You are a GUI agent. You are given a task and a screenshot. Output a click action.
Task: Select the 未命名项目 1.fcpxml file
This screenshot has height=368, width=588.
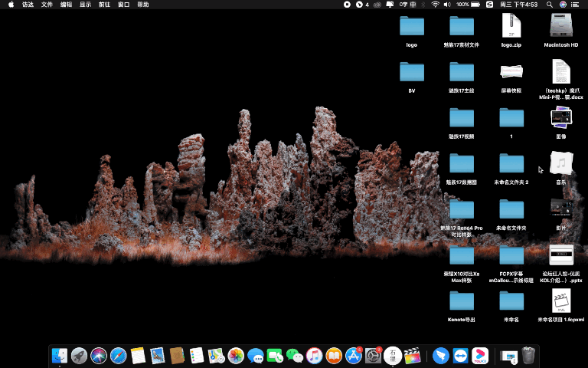coord(561,301)
